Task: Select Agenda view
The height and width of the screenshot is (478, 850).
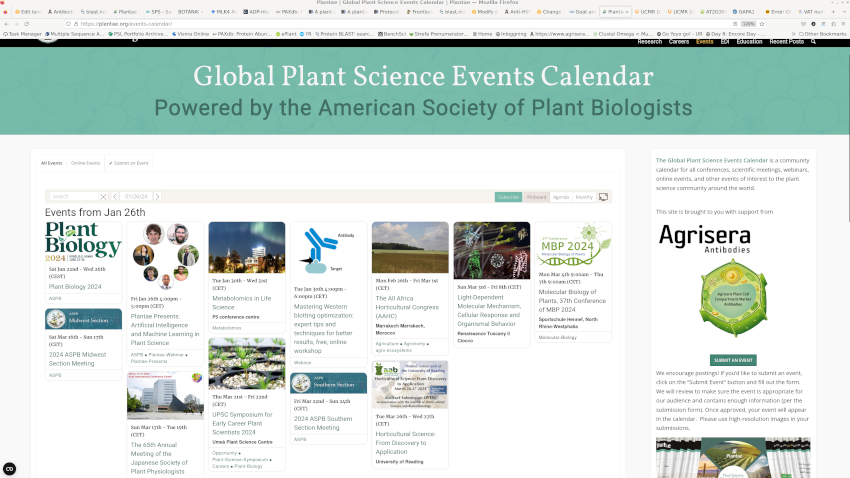Action: point(561,197)
